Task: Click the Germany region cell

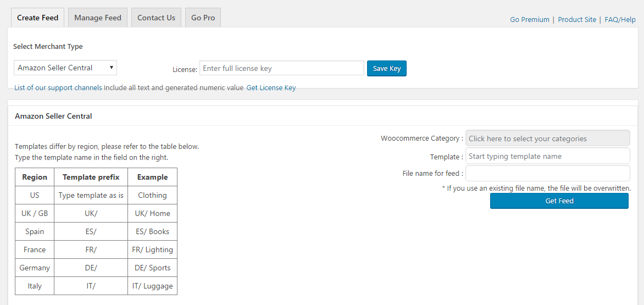Action: 35,268
